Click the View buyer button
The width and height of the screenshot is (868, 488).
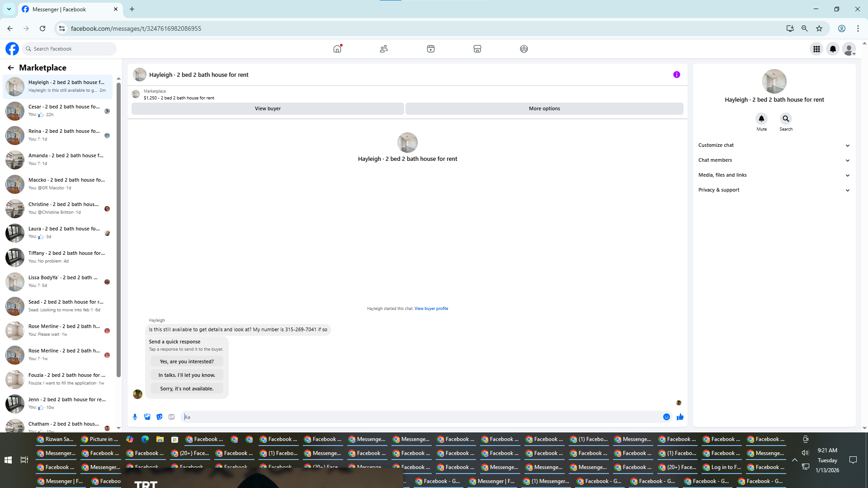[268, 108]
